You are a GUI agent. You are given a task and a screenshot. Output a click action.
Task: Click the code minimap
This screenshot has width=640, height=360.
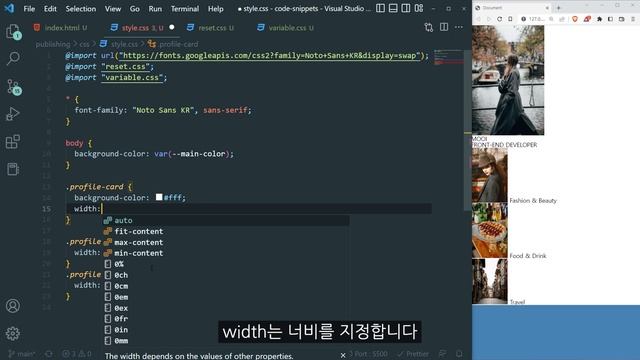click(x=449, y=58)
